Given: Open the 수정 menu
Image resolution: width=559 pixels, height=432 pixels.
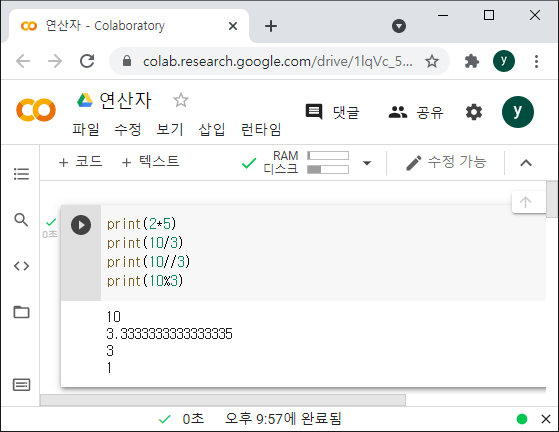Looking at the screenshot, I should coord(128,129).
